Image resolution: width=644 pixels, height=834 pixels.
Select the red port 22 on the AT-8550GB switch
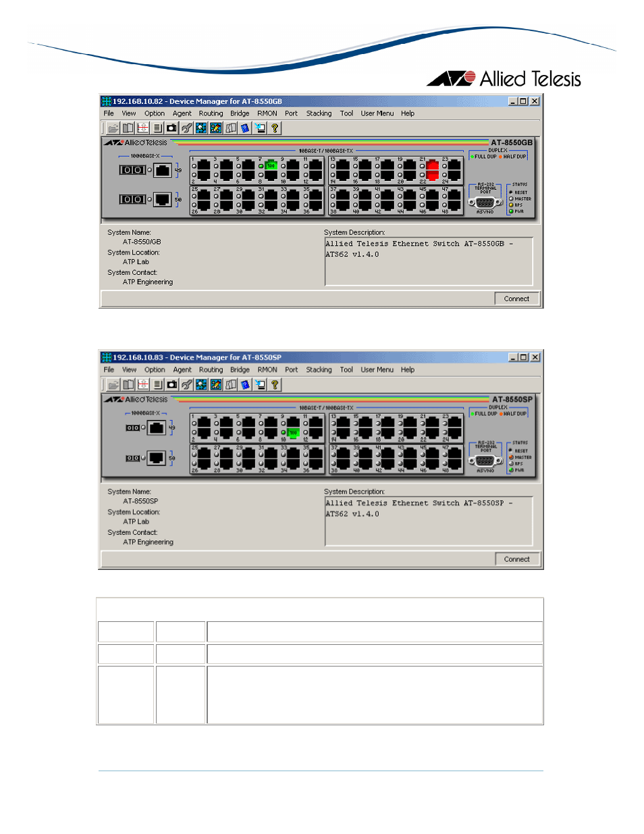point(433,176)
